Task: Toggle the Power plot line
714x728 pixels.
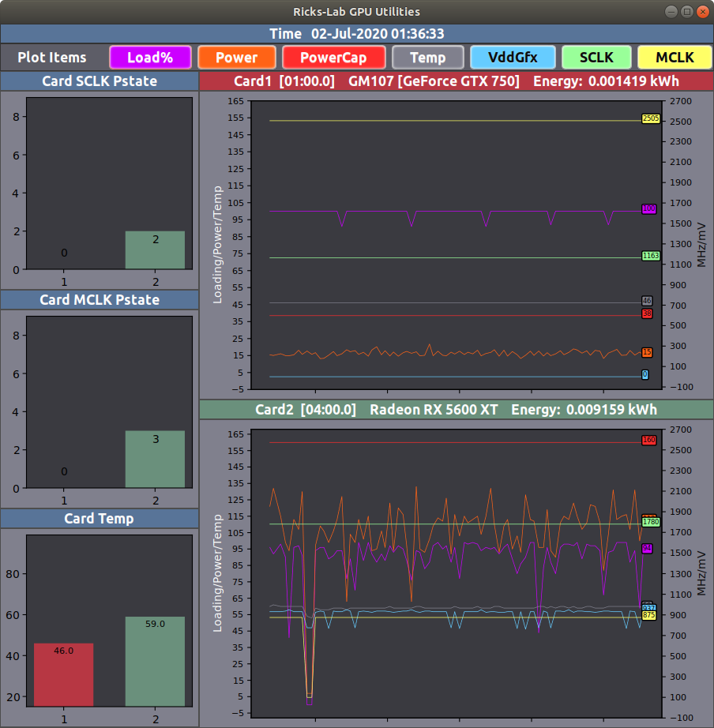Action: pyautogui.click(x=236, y=58)
